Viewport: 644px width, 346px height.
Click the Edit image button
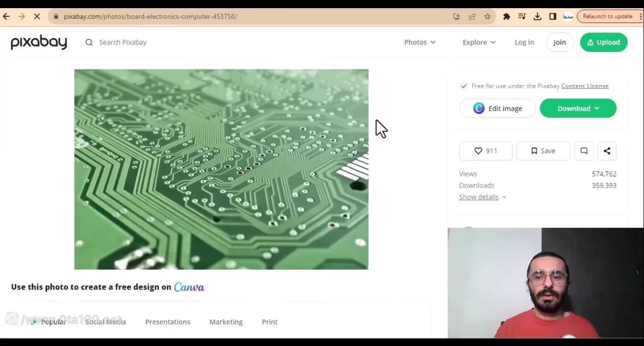point(498,108)
